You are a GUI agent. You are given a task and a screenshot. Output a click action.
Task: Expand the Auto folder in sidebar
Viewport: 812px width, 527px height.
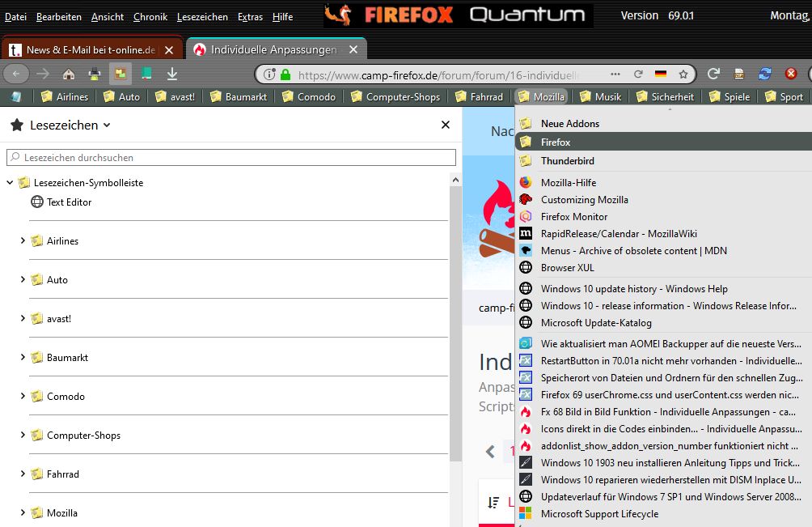tap(23, 279)
